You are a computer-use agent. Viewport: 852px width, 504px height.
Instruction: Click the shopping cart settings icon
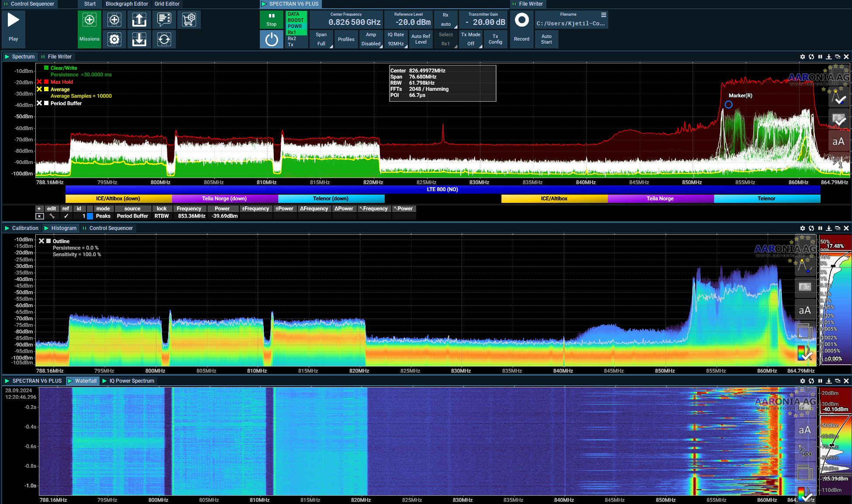pyautogui.click(x=189, y=20)
